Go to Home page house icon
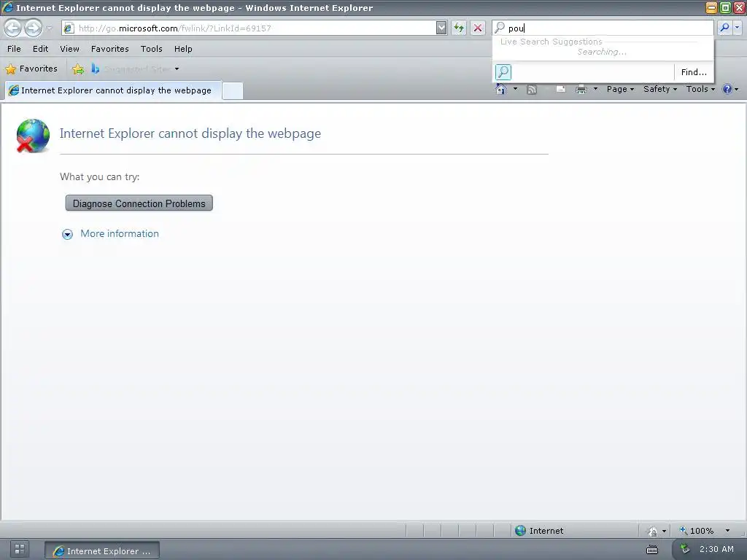Viewport: 747px width, 560px height. point(501,89)
